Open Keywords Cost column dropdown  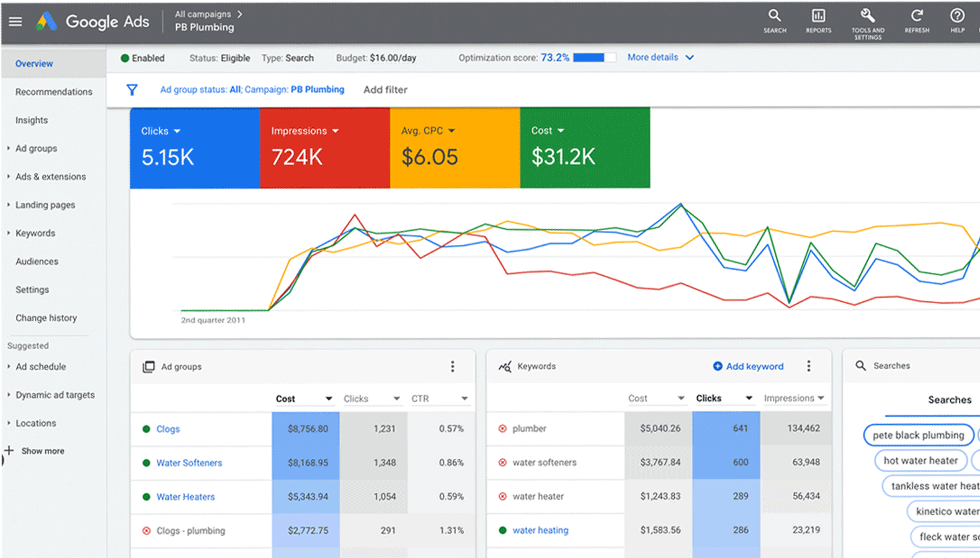pos(681,398)
